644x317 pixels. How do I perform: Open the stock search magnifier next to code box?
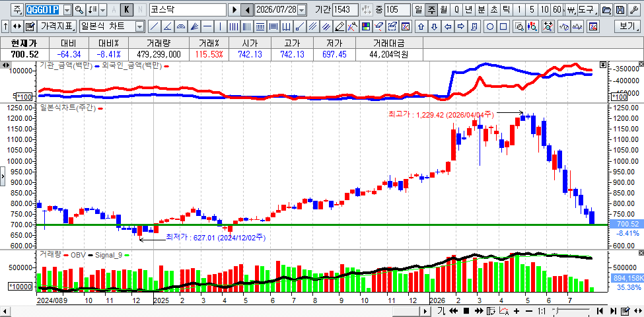coord(79,9)
